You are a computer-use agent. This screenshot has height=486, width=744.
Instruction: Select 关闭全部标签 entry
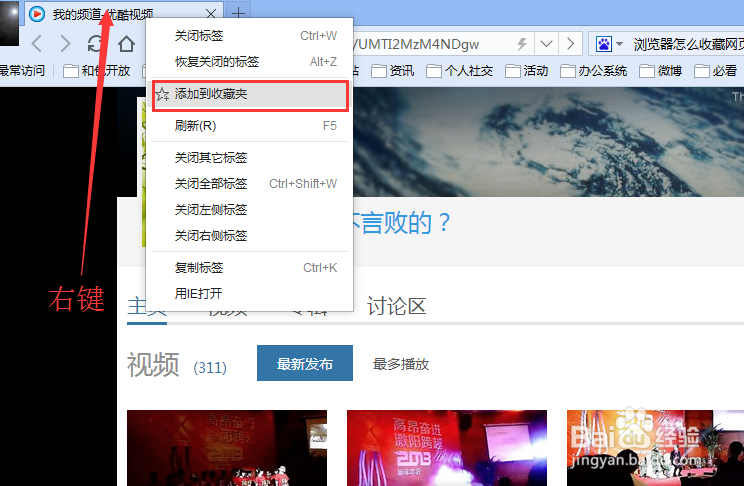[250, 184]
